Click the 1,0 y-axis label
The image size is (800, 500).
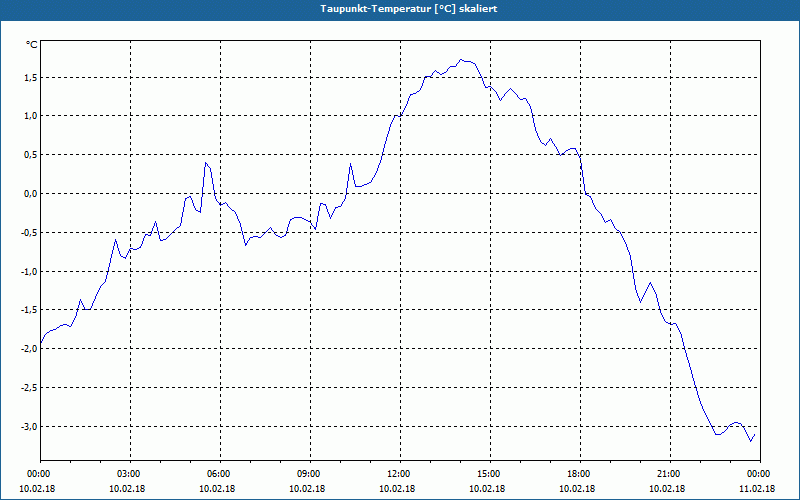click(x=31, y=116)
